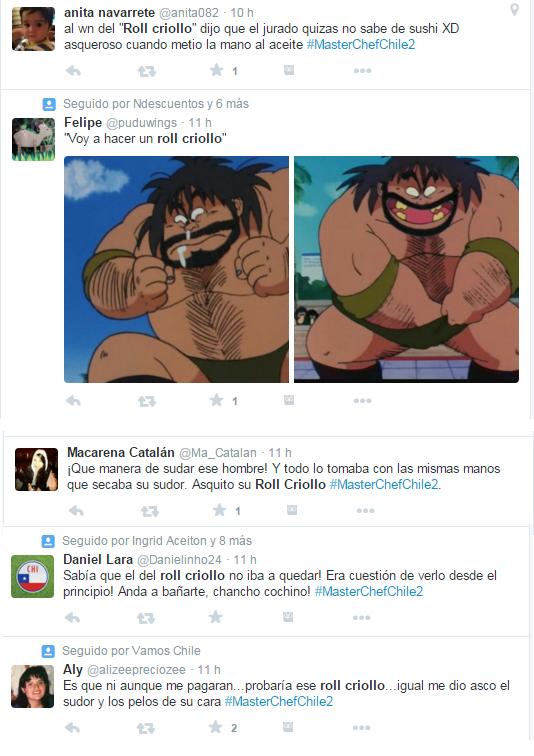Open the #MasterChefChile2 hashtag in anita's tweet

(x=360, y=45)
